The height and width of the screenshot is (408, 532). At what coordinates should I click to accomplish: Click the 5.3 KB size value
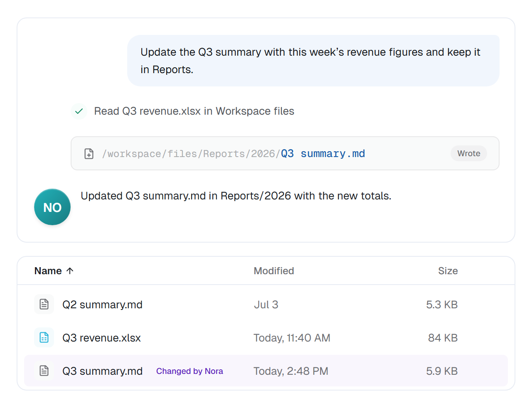point(442,305)
